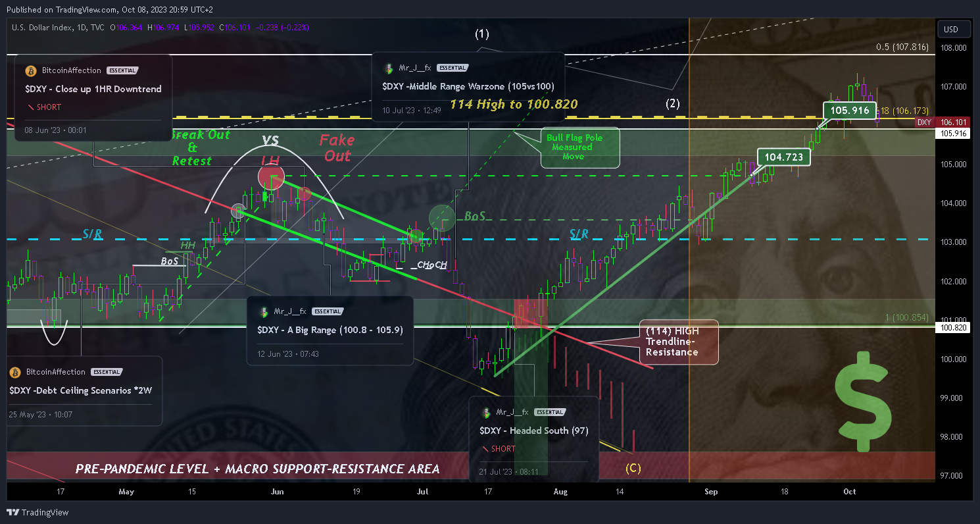Click the 'CHoCH' annotation on chart
980x524 pixels.
(x=432, y=265)
